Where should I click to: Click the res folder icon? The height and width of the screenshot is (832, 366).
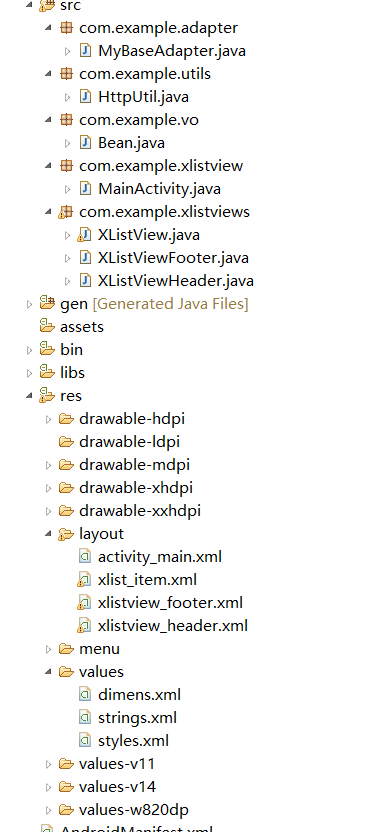pos(47,396)
